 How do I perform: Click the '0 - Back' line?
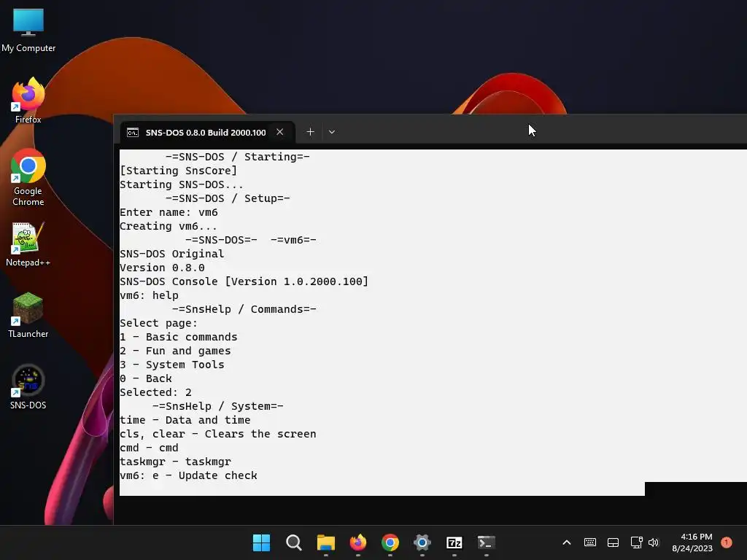pos(146,378)
